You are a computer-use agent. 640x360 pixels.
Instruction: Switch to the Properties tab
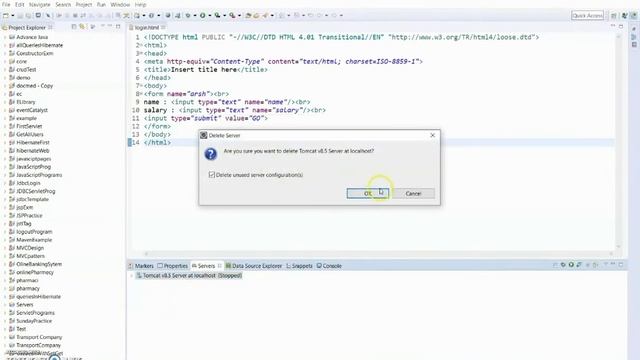[173, 266]
